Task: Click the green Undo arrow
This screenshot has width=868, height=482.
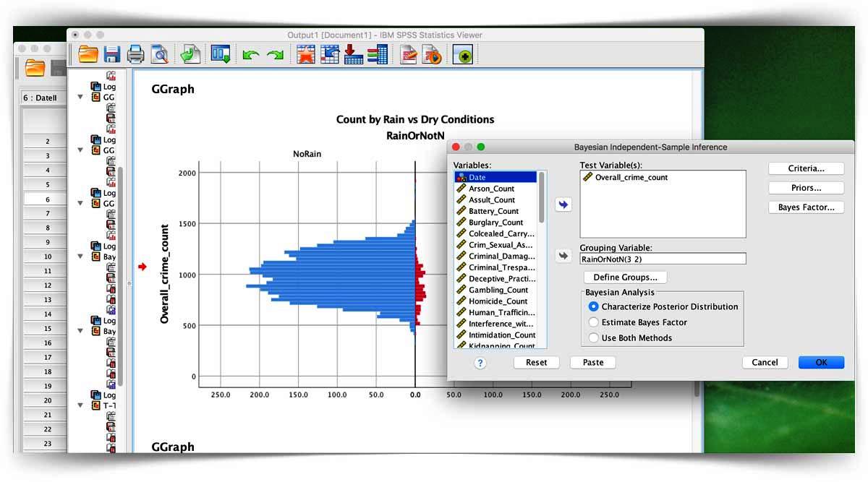Action: [x=251, y=55]
